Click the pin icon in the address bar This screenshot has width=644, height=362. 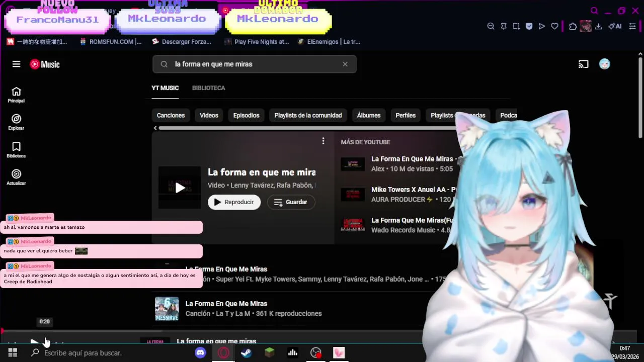point(504,26)
